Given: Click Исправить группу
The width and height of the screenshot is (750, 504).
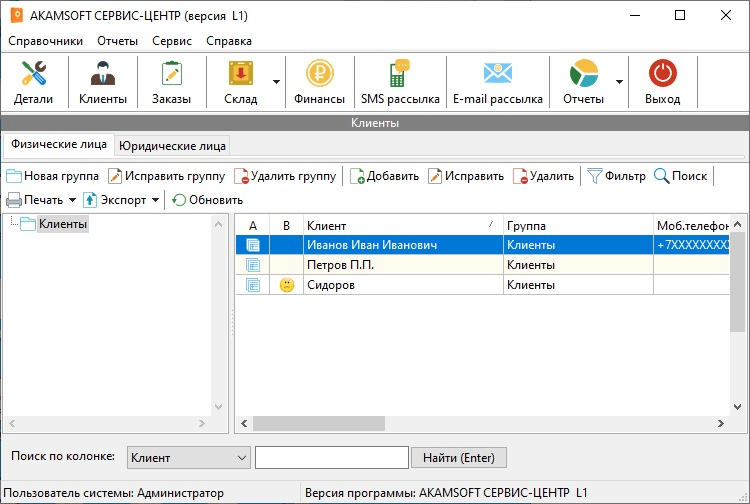Looking at the screenshot, I should coord(166,176).
